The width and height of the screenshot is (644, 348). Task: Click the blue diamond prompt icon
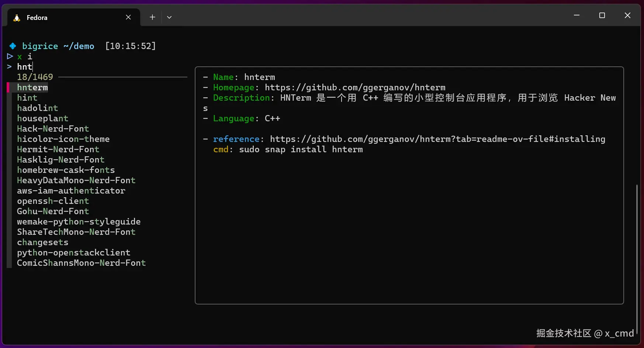pos(13,46)
